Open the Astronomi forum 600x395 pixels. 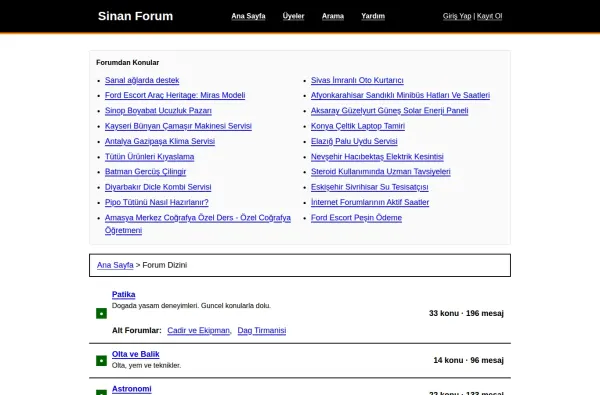click(132, 389)
